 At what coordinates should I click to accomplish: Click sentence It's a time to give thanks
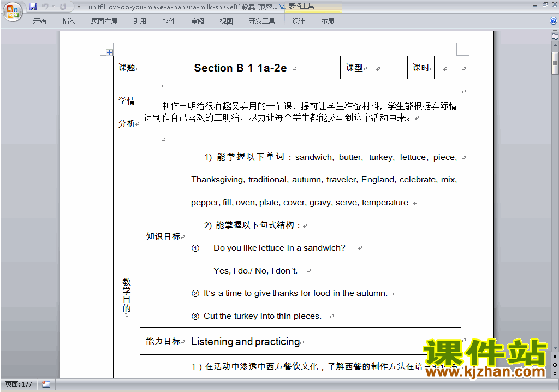click(x=295, y=293)
